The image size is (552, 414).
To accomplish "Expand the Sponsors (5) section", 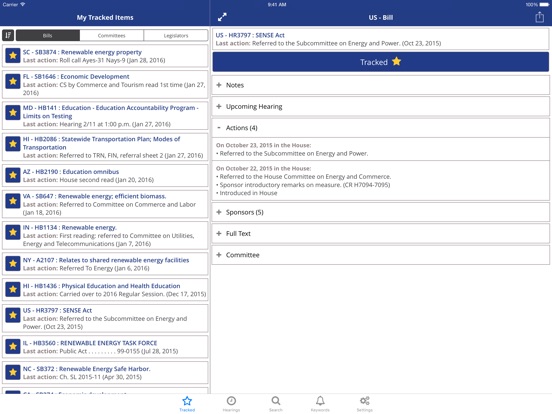I will (381, 212).
